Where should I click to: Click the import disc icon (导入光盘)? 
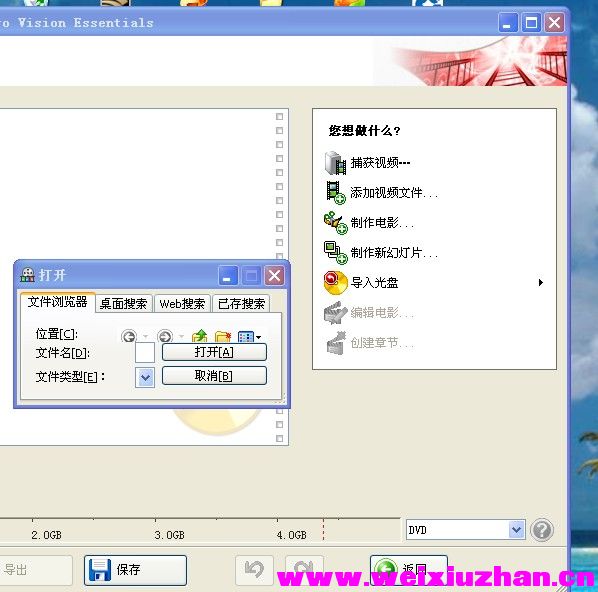click(336, 283)
